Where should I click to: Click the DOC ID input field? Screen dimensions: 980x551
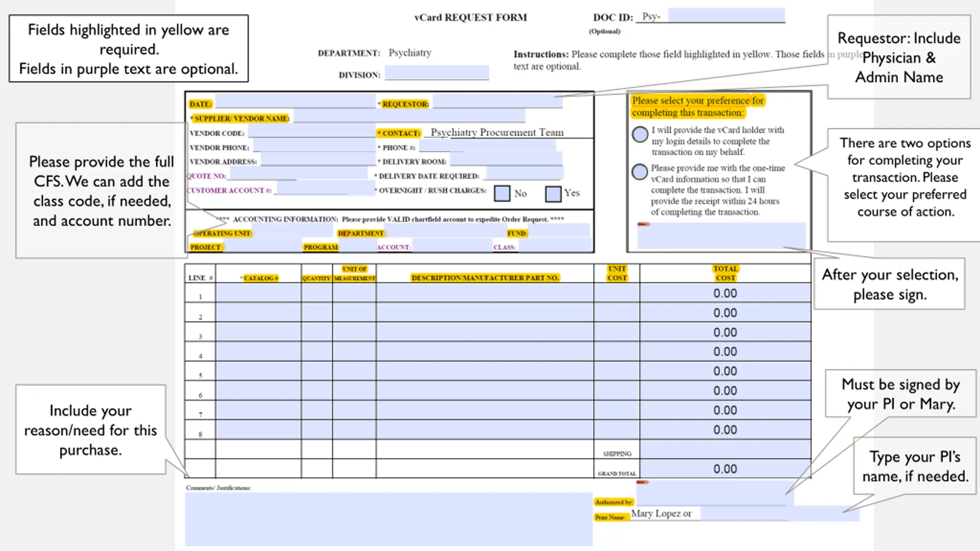click(x=727, y=15)
